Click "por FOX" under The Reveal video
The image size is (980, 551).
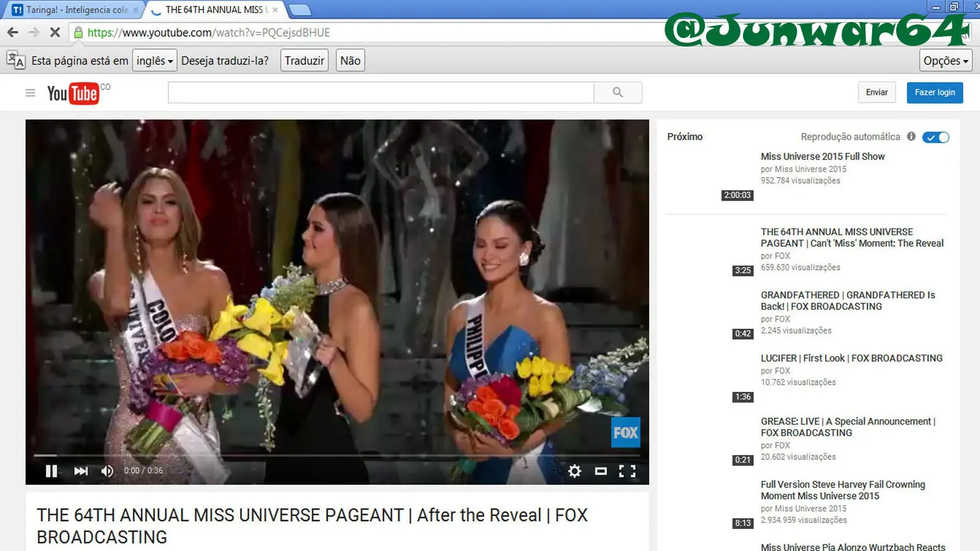click(775, 256)
